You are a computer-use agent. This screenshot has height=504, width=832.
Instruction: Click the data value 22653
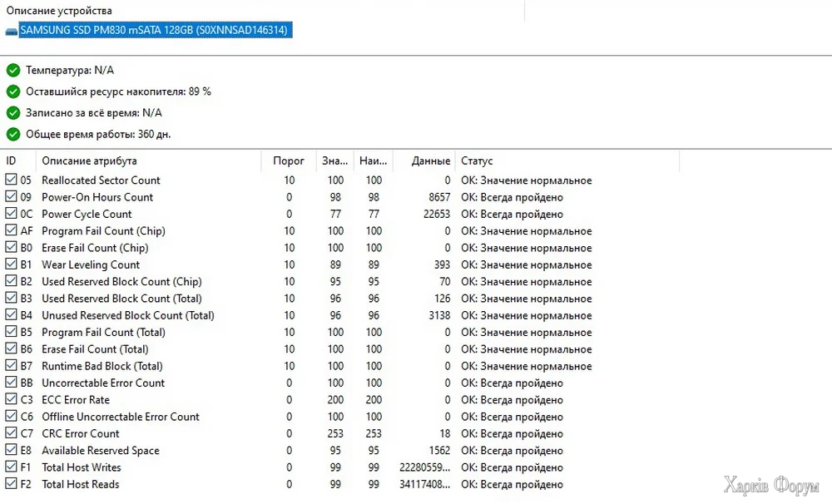click(437, 214)
